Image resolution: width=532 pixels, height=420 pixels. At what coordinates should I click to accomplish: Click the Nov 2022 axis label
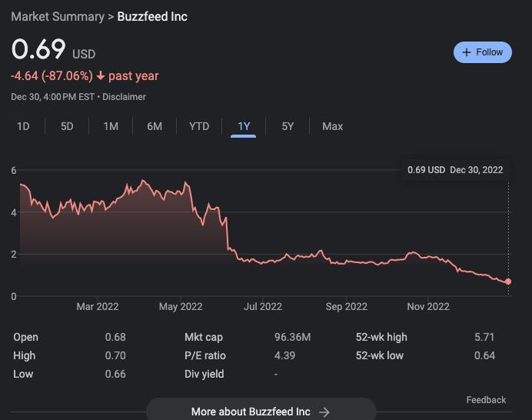point(428,307)
